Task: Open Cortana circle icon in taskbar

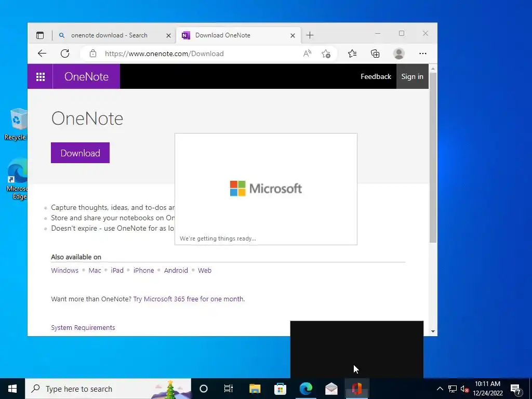Action: pyautogui.click(x=204, y=389)
